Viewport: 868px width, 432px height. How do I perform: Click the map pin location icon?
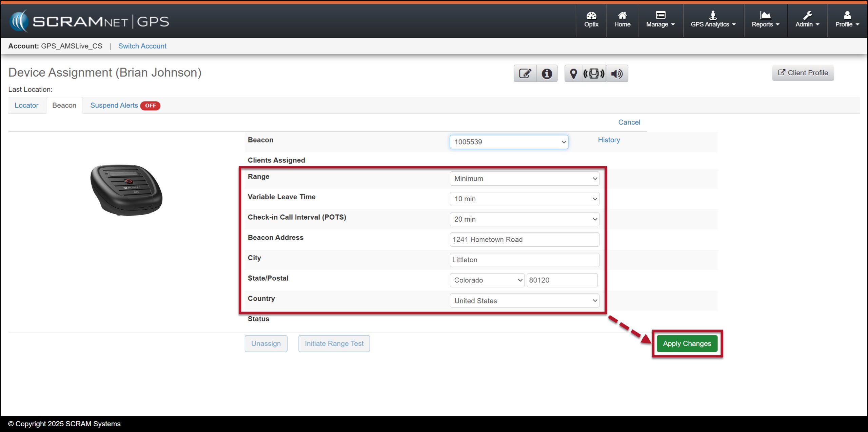pyautogui.click(x=573, y=73)
